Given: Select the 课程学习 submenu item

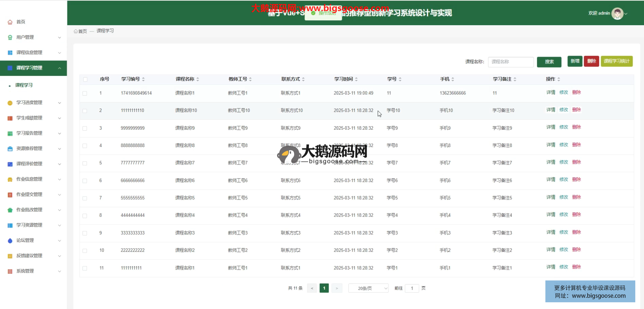Looking at the screenshot, I should coord(24,85).
